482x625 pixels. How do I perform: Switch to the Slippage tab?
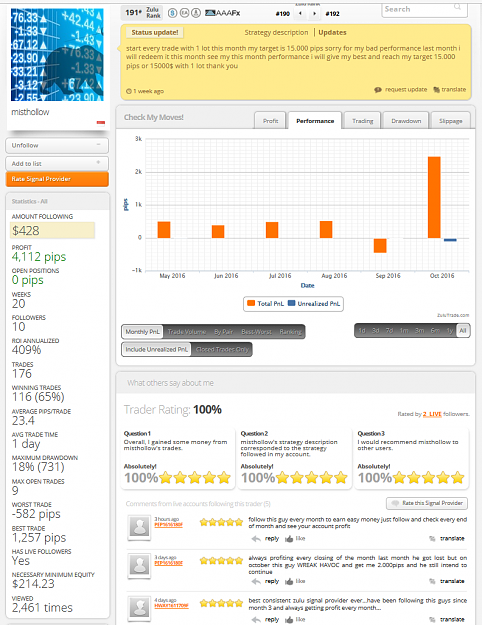point(451,121)
